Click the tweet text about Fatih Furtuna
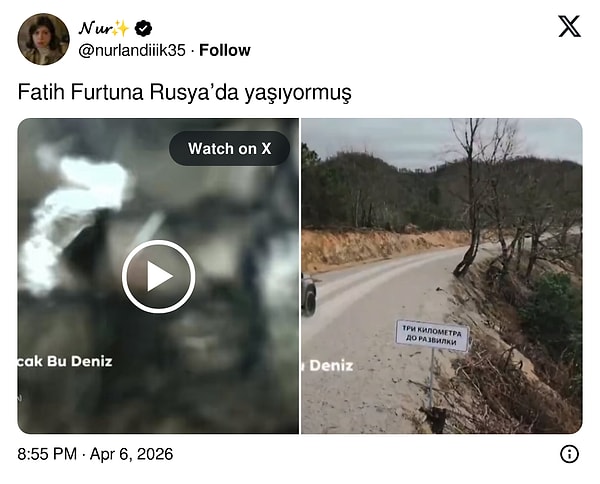This screenshot has height=484, width=600. tap(184, 92)
